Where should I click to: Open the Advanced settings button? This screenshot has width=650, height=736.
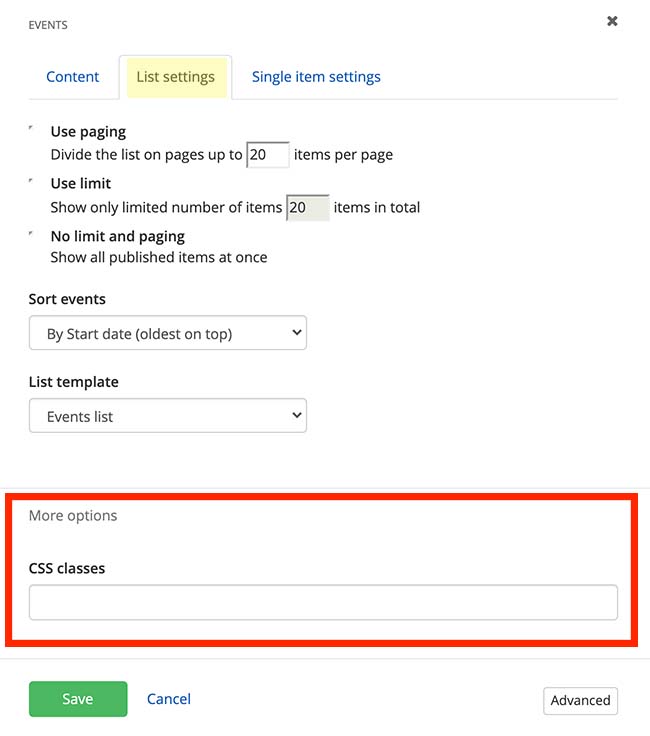click(580, 700)
